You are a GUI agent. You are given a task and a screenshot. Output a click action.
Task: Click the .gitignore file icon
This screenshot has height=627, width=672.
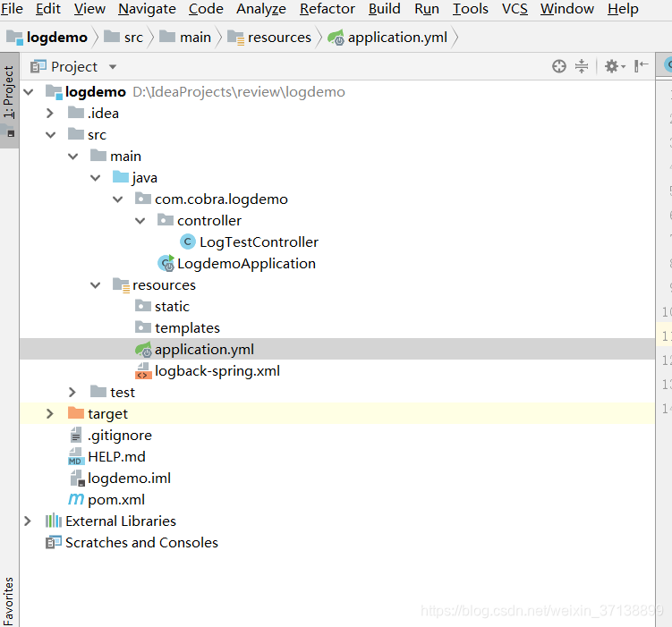76,435
